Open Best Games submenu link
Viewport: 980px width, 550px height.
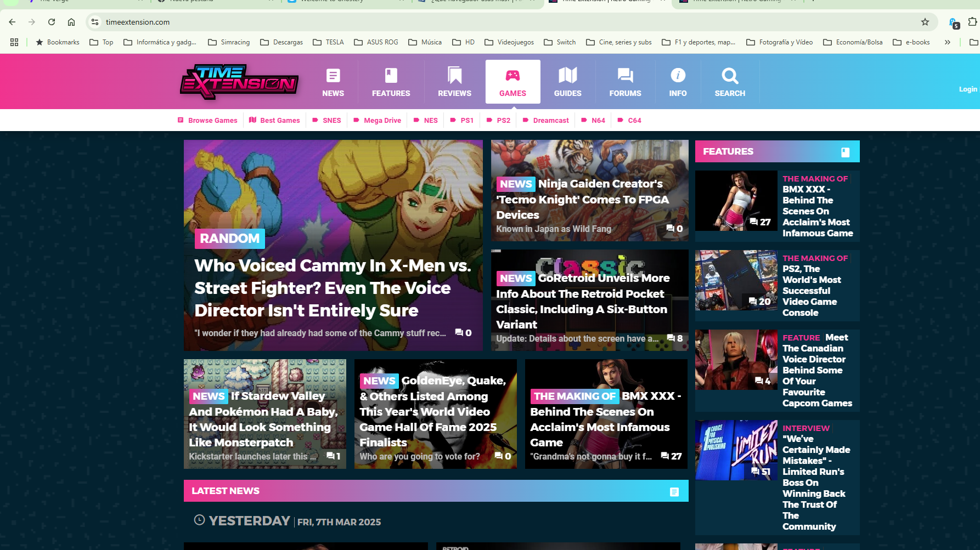pos(274,120)
